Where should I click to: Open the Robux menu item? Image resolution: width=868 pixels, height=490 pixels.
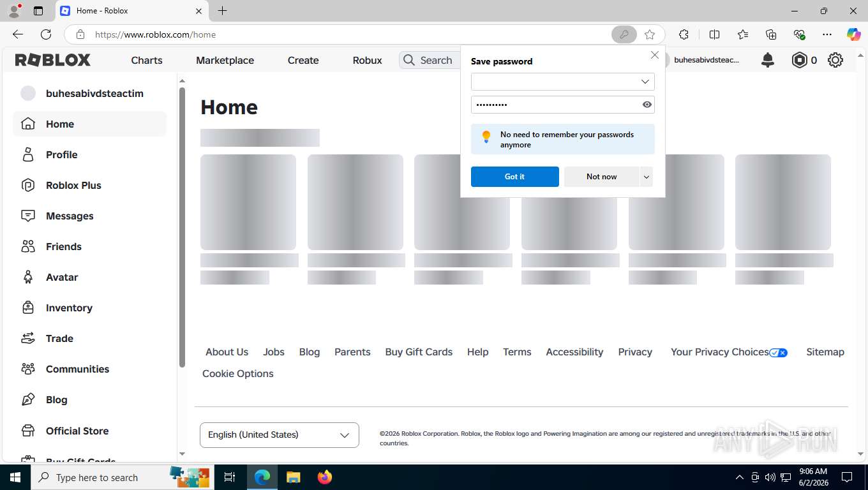[x=367, y=60]
